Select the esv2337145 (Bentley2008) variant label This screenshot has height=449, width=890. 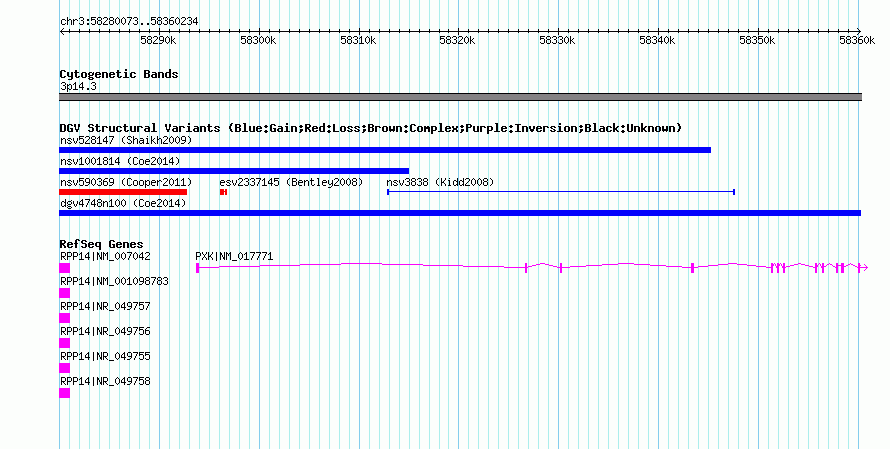coord(291,182)
